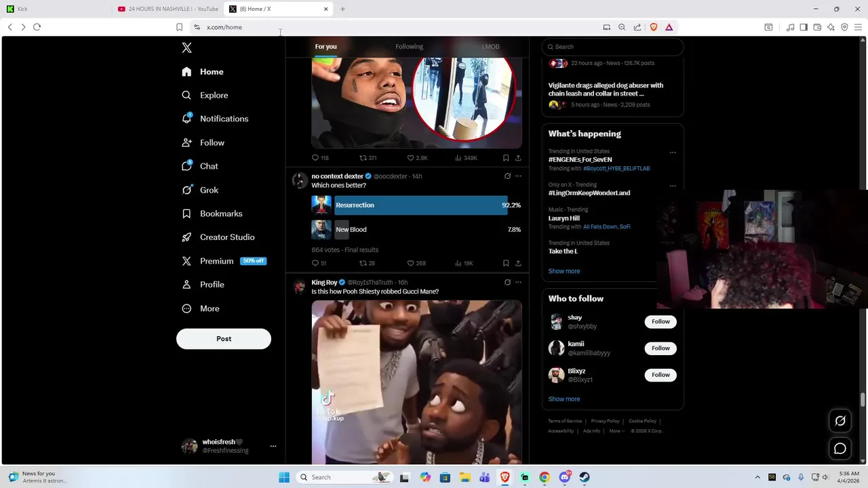
Task: Open Brave VPN shield icon
Action: (844, 27)
